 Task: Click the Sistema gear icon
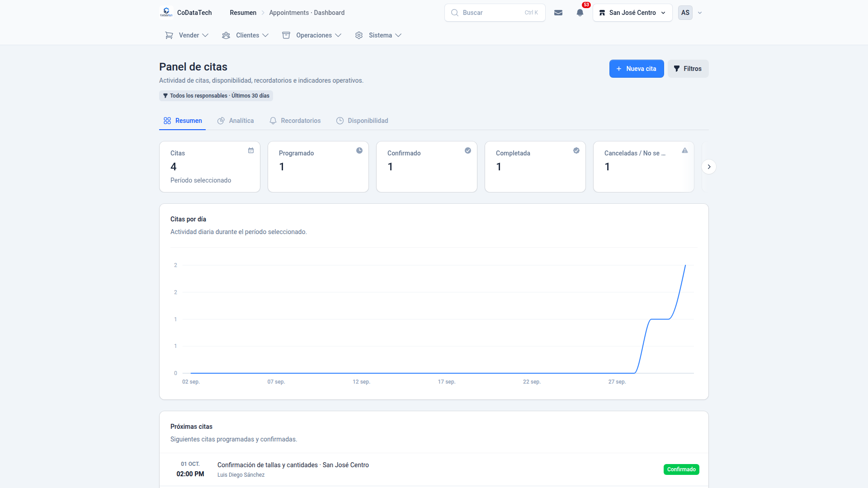click(359, 35)
